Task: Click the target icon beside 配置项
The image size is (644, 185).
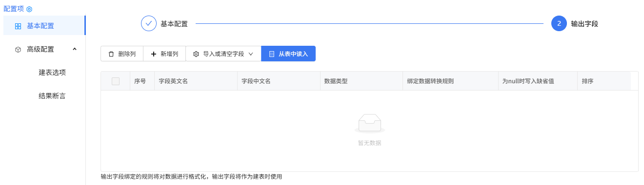Action: (29, 9)
